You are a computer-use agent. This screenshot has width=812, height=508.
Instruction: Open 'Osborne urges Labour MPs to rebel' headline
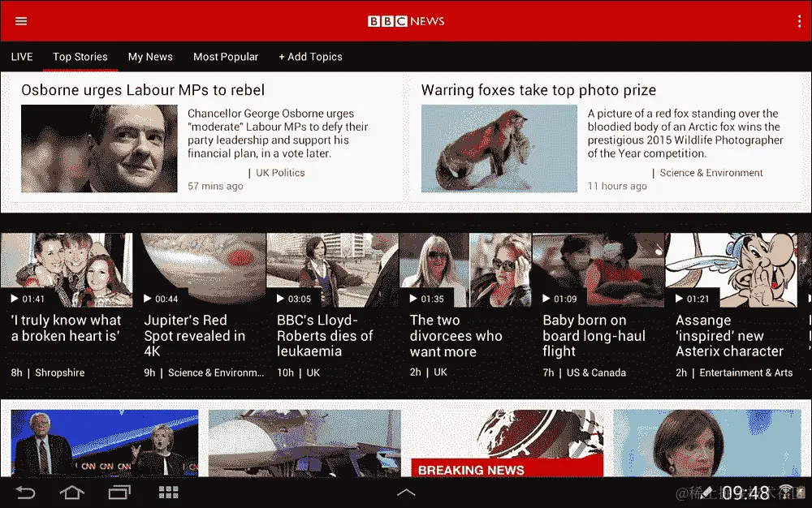point(143,90)
